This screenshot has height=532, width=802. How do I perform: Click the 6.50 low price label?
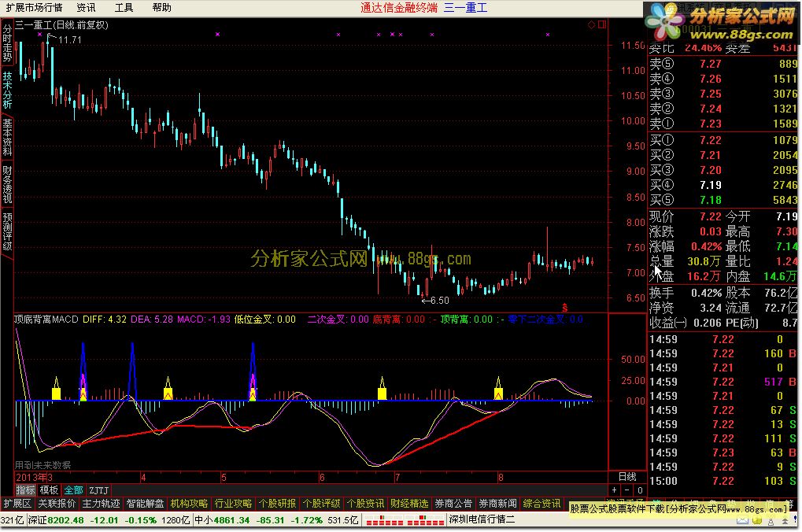pos(439,301)
